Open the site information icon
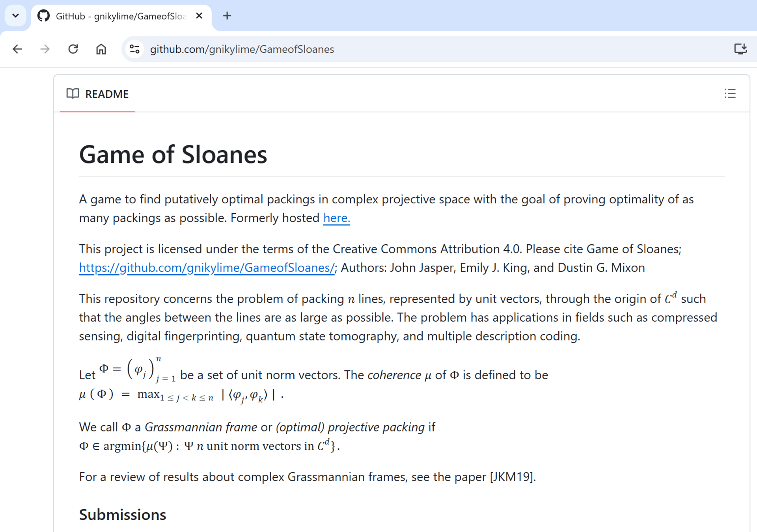Viewport: 757px width, 532px height. (x=134, y=49)
